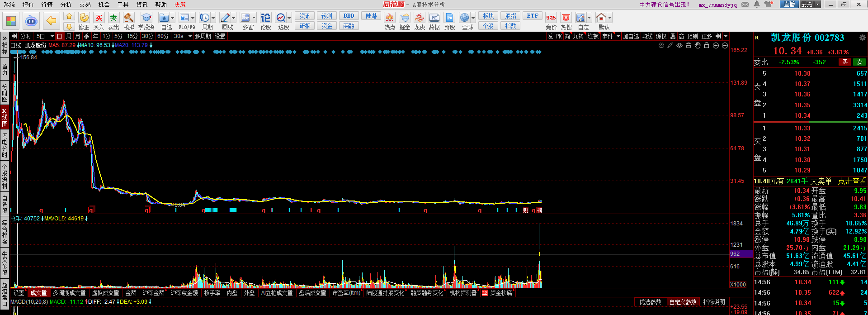
Task: Go back with the left arrow icon
Action: pos(52,21)
